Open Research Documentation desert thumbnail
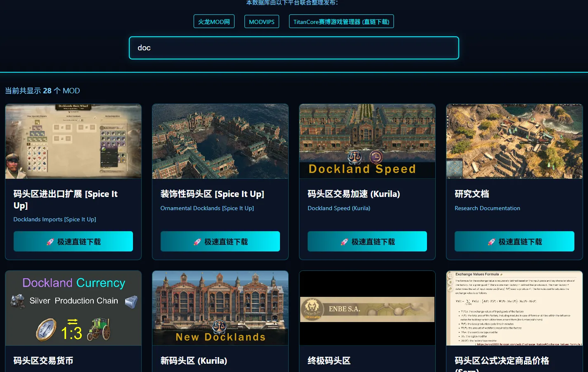Viewport: 588px width, 372px height. click(x=514, y=141)
